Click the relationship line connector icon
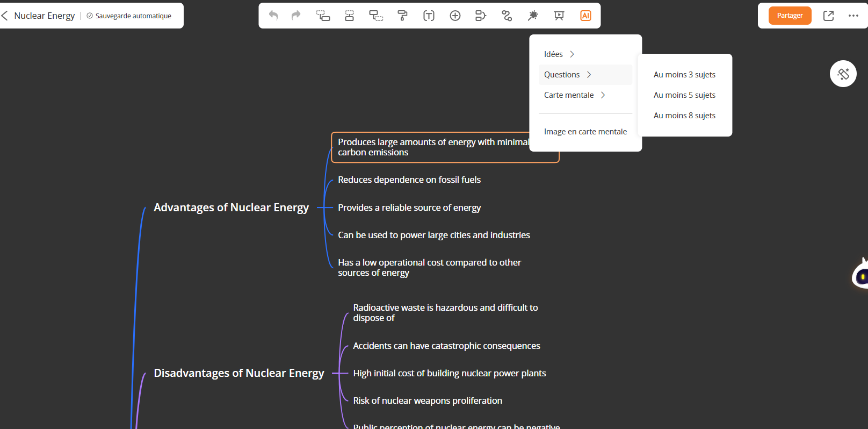The image size is (868, 429). tap(507, 16)
